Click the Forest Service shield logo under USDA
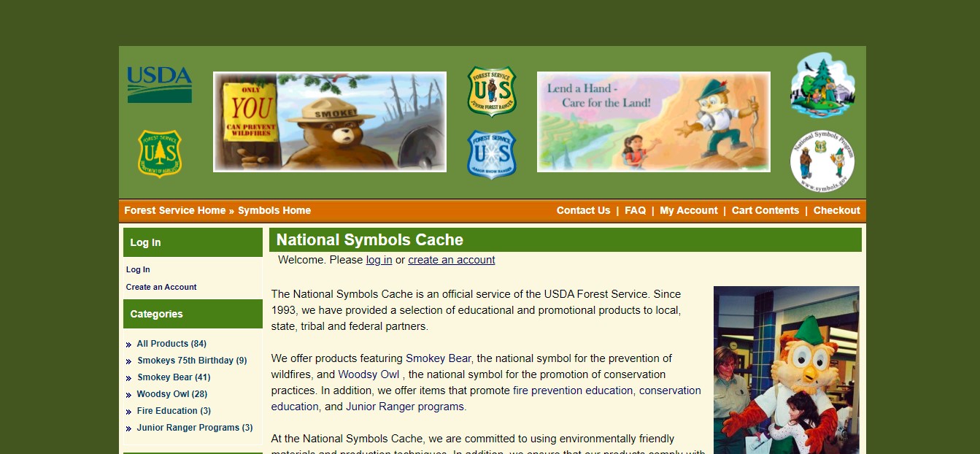Screen dimensions: 980x454 (x=160, y=153)
